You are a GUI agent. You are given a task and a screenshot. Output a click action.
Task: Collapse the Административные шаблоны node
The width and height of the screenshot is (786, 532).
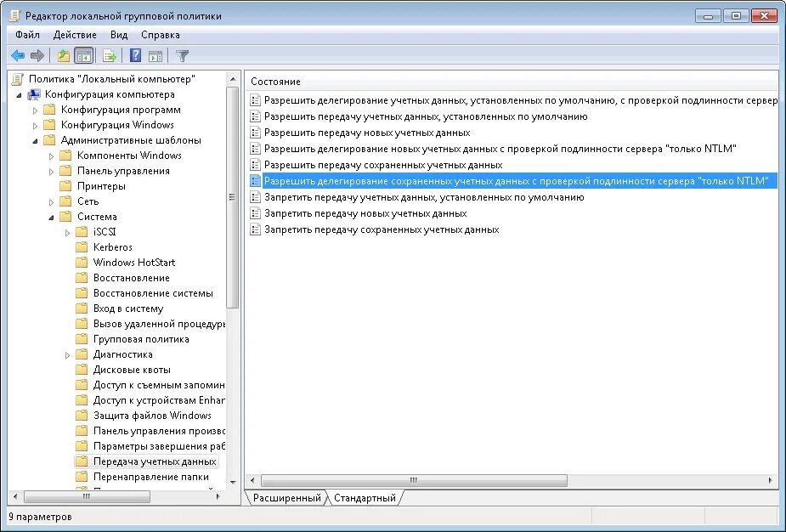[x=35, y=141]
